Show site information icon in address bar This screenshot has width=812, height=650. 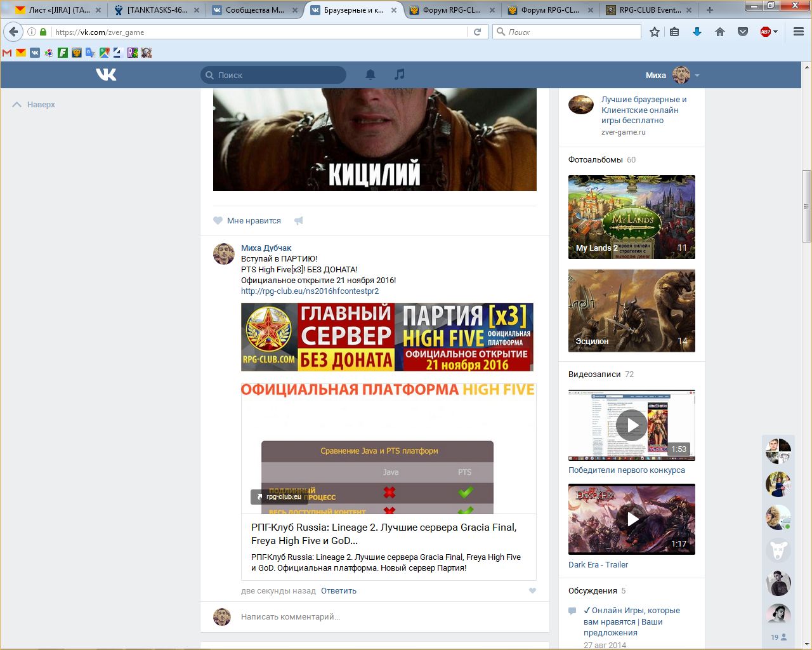tap(31, 32)
